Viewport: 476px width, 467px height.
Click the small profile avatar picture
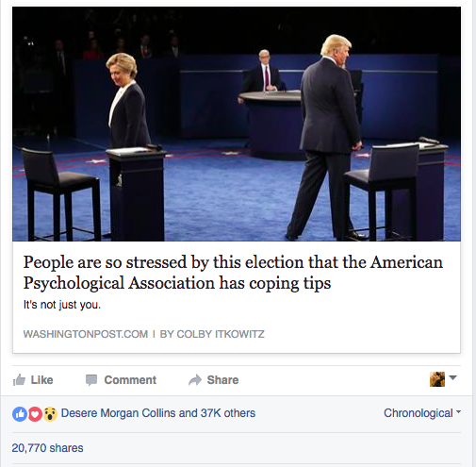(x=437, y=379)
